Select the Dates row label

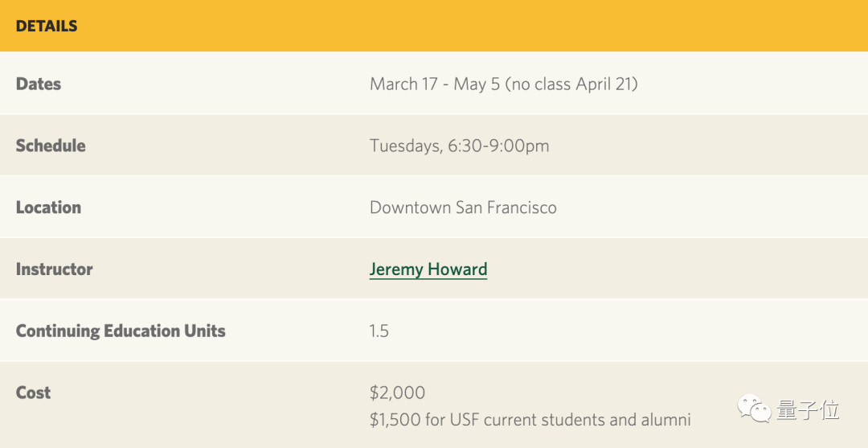pos(39,84)
